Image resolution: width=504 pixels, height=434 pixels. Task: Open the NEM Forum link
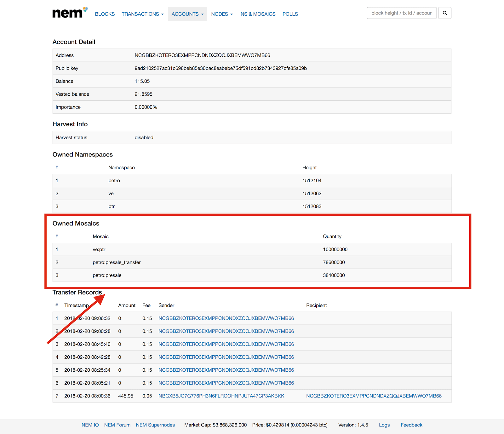coord(117,425)
